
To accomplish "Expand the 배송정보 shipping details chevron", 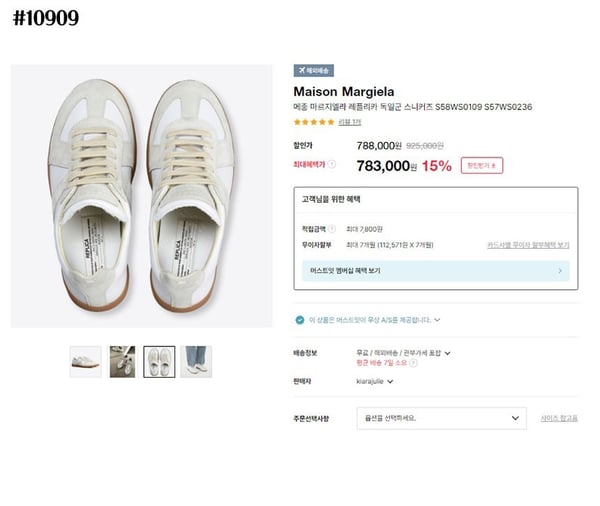I will tap(448, 352).
